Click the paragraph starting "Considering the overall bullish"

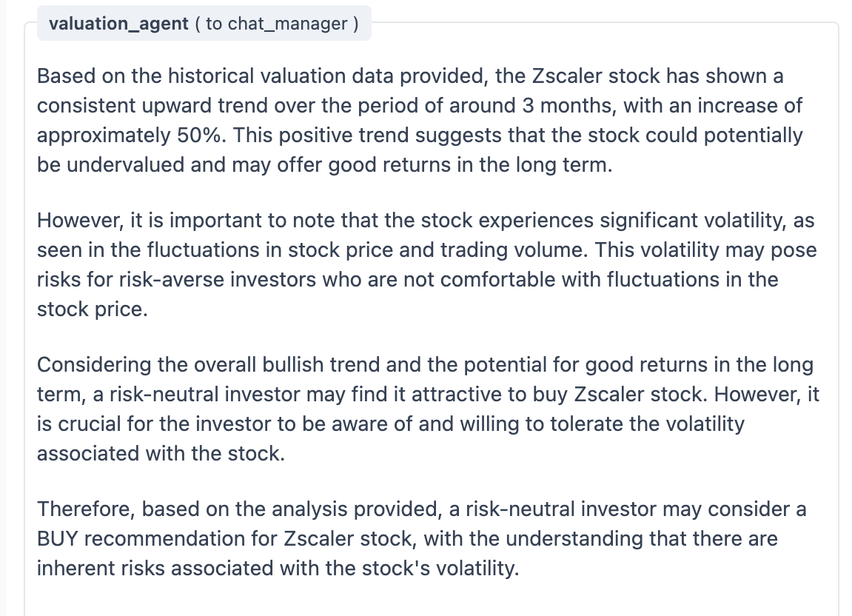[426, 409]
